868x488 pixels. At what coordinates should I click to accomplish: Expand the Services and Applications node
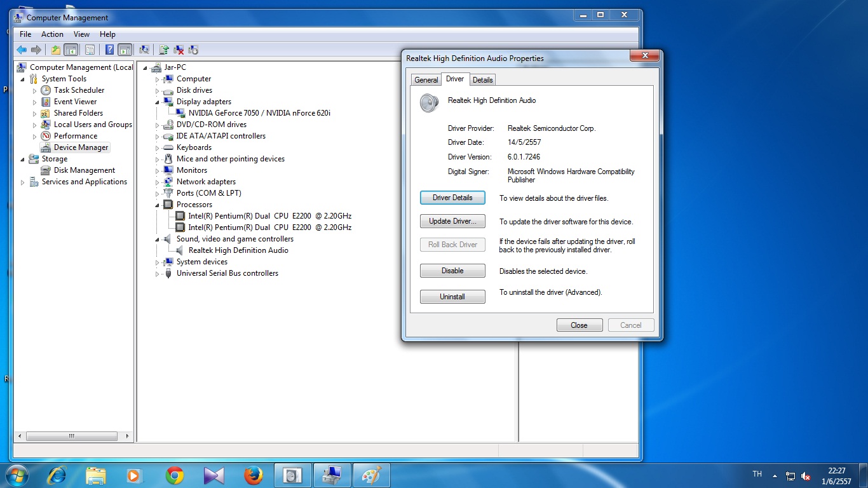coord(23,182)
